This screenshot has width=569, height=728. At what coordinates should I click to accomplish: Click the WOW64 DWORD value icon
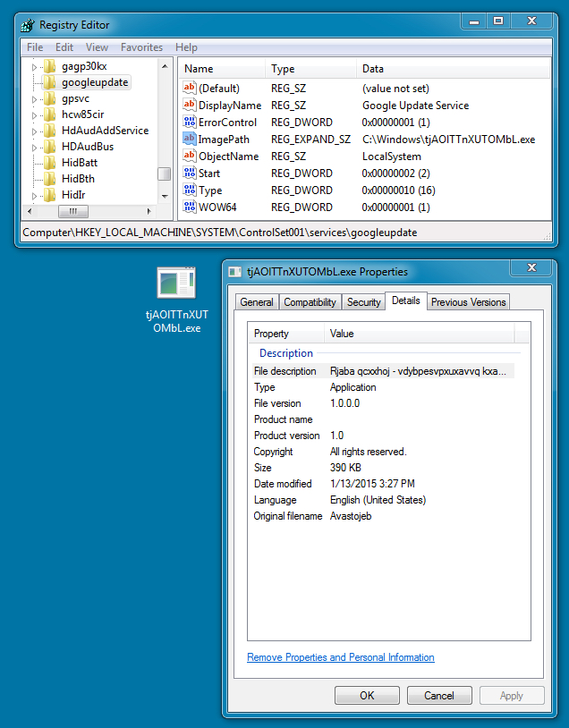(189, 207)
